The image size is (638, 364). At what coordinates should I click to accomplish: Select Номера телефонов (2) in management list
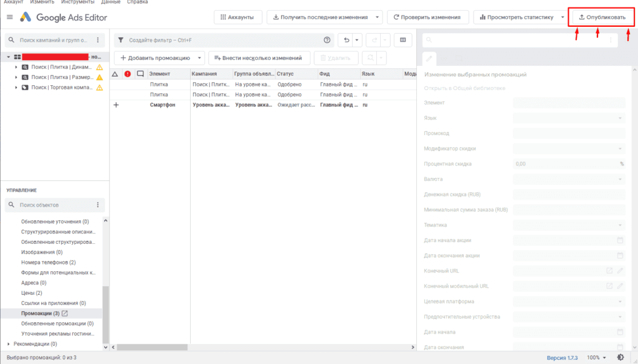click(49, 263)
